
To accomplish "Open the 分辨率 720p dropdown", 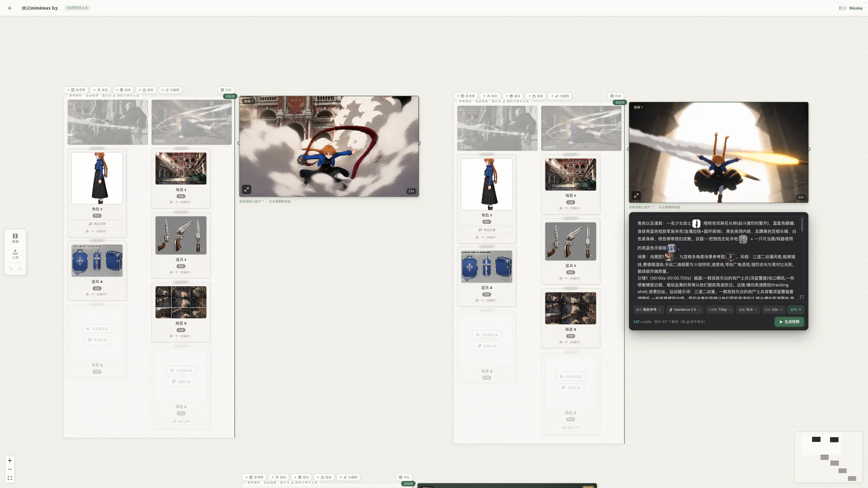I will point(719,309).
